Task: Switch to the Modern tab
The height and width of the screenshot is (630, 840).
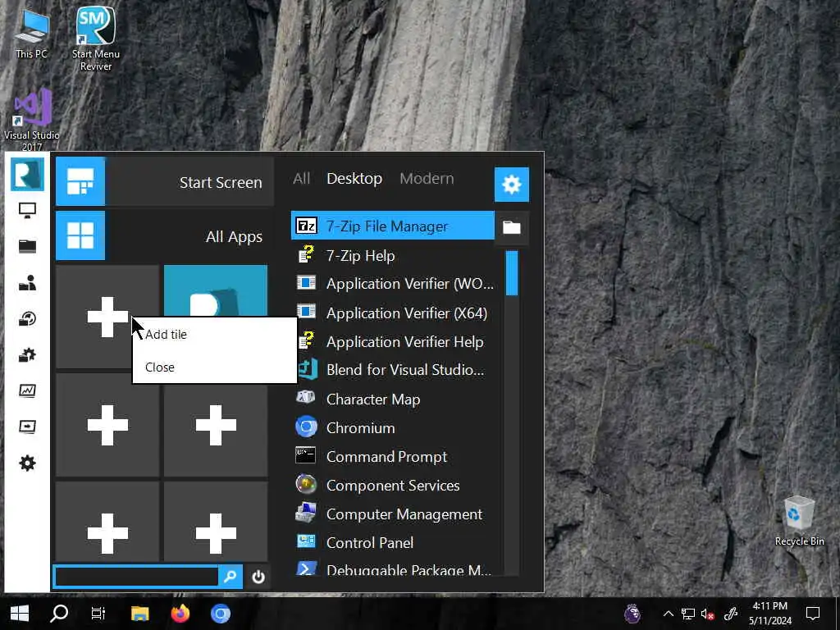Action: [x=427, y=178]
